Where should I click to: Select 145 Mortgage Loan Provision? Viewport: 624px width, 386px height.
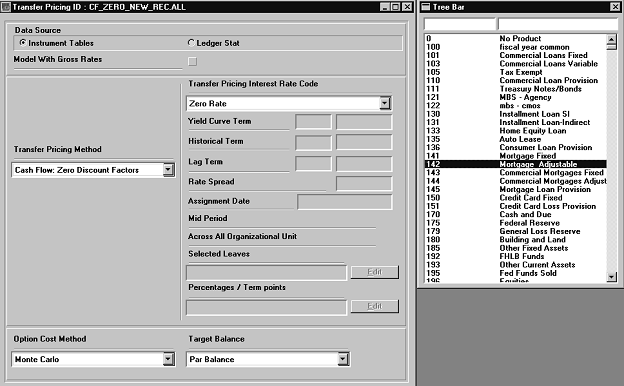[x=516, y=189]
